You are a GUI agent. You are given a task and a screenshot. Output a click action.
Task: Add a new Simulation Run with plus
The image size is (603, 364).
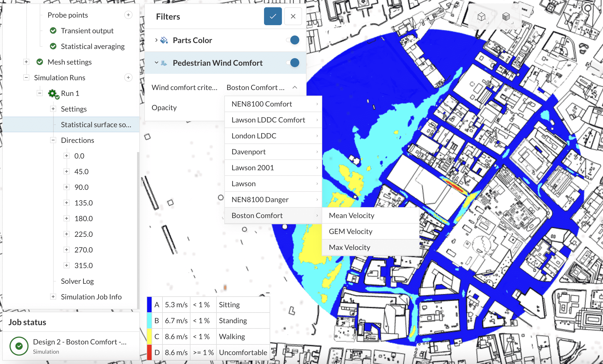[128, 77]
